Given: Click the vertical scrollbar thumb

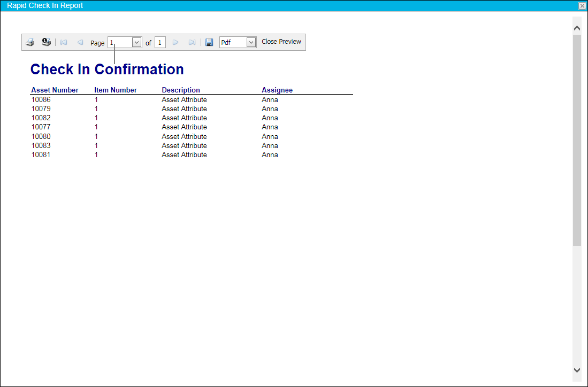Looking at the screenshot, I should [577, 140].
